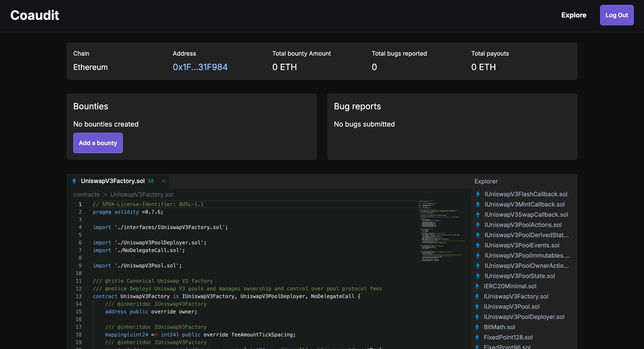Click the icon beside IUniswapV3FlashCallback.sol

point(478,194)
